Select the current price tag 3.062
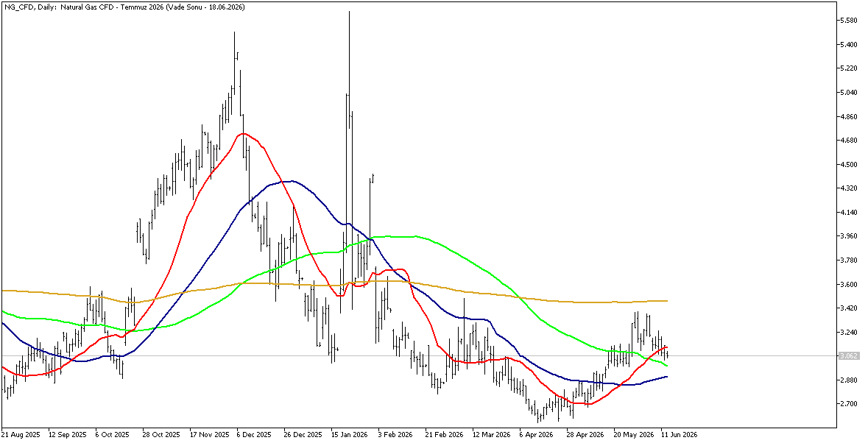The height and width of the screenshot is (443, 868). click(849, 356)
